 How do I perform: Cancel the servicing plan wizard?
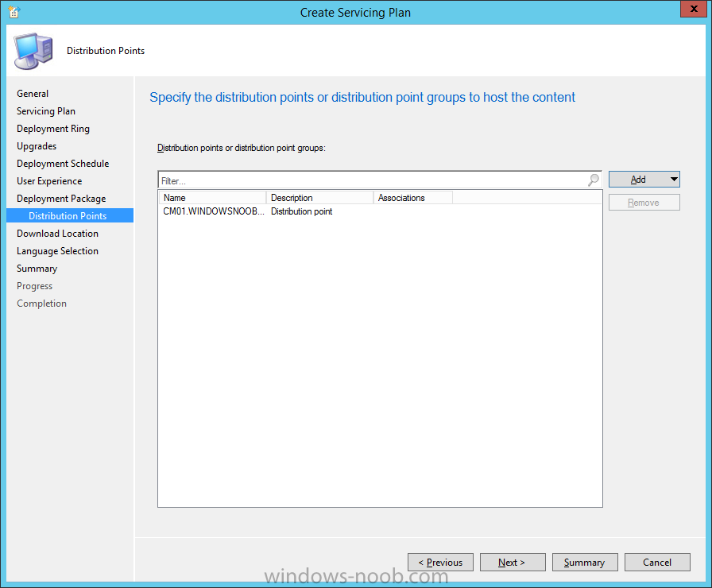(x=657, y=562)
